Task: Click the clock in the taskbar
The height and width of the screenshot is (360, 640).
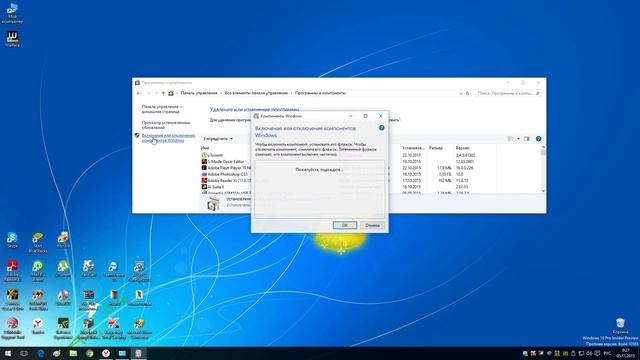Action: point(625,353)
